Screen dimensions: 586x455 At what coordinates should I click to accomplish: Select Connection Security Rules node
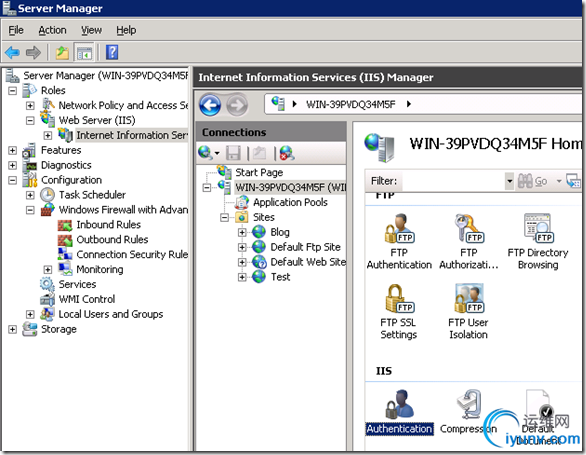click(132, 255)
